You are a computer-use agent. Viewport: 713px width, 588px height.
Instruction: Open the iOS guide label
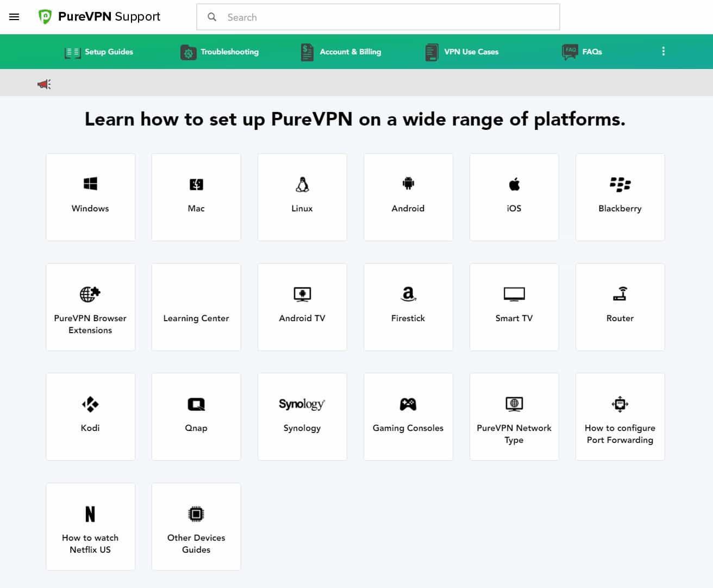pos(514,208)
